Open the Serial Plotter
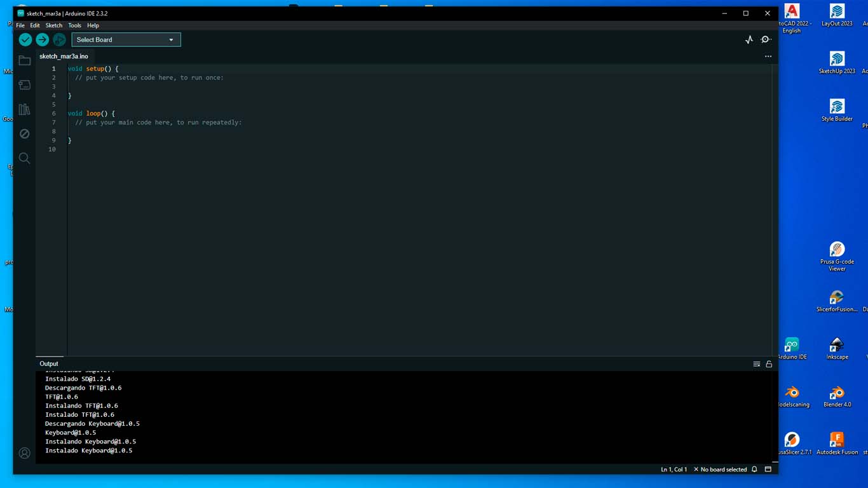The width and height of the screenshot is (868, 488). 749,39
